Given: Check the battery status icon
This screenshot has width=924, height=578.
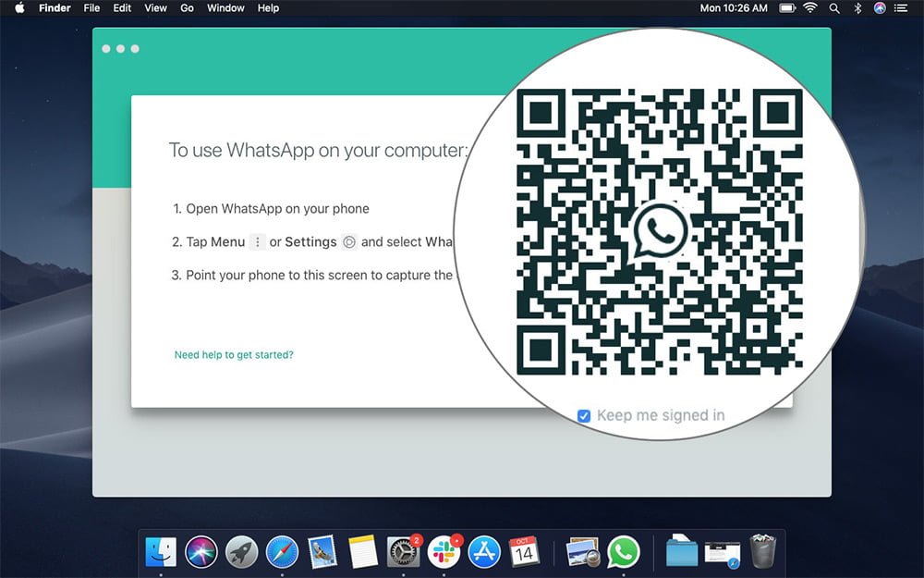Looking at the screenshot, I should point(787,8).
